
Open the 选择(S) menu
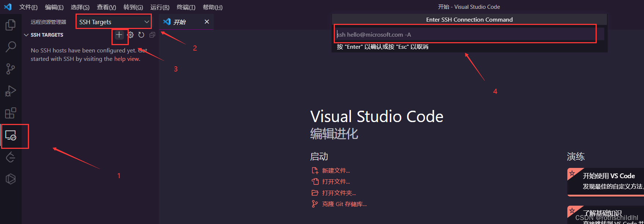[x=80, y=7]
